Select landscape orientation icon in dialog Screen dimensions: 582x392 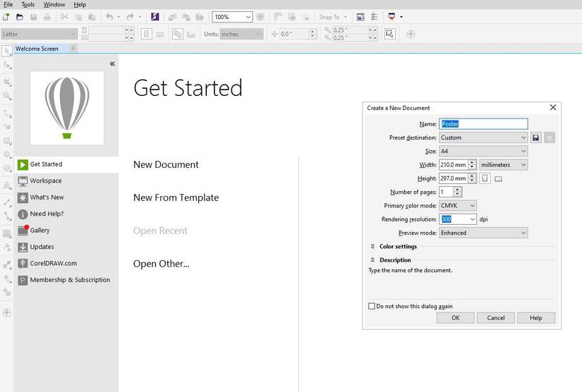tap(498, 179)
